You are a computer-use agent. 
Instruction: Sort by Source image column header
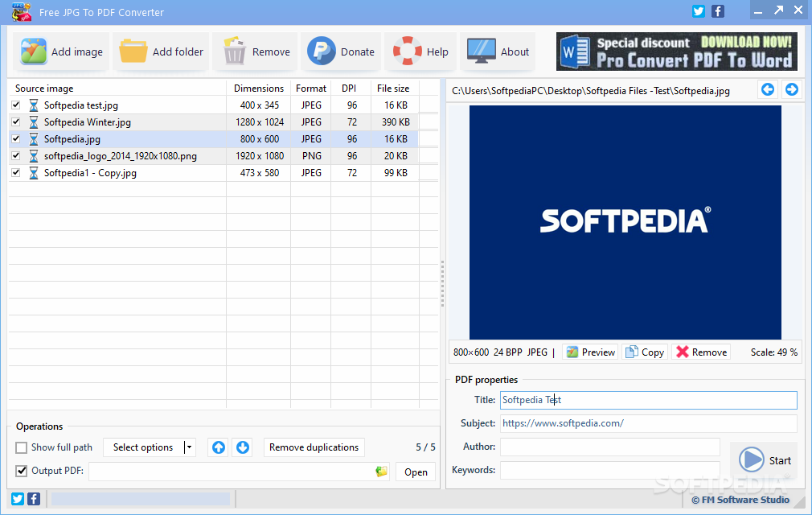[117, 88]
